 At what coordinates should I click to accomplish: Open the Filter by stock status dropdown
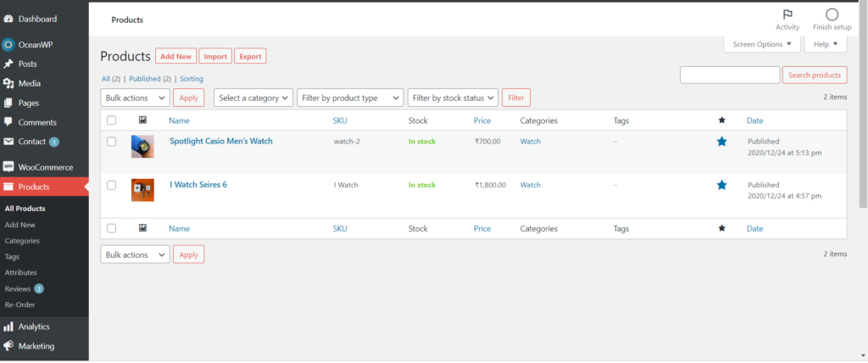click(453, 98)
